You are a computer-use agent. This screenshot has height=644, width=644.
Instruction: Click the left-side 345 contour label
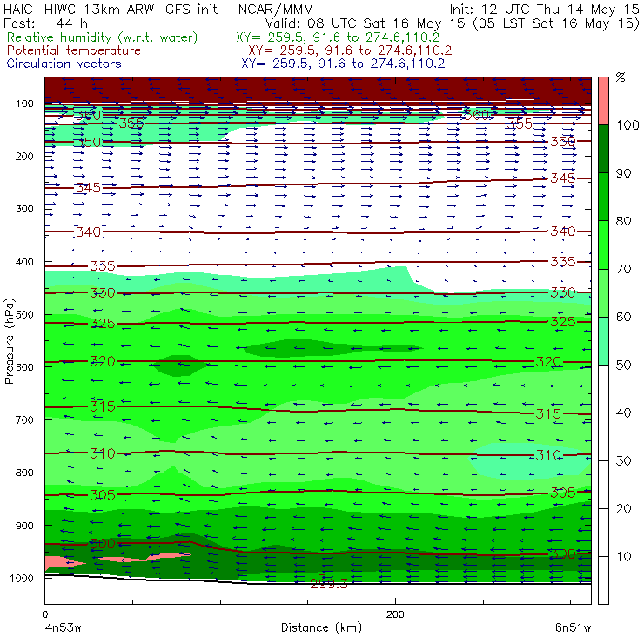[88, 188]
